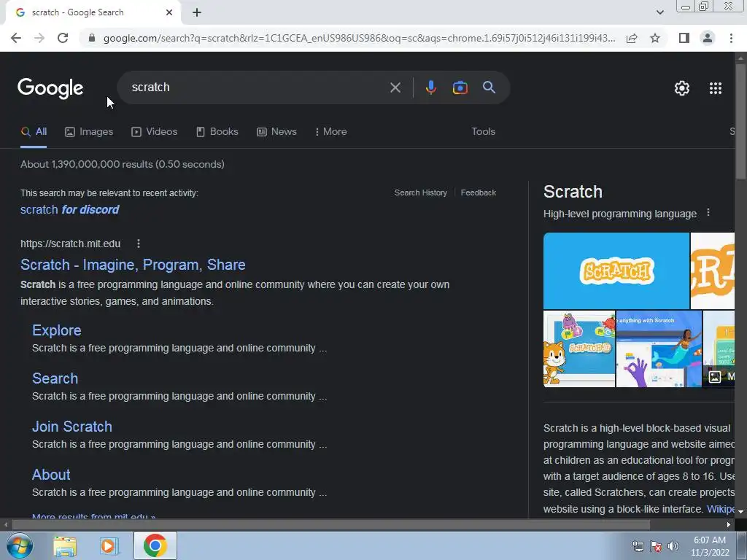This screenshot has width=747, height=560.
Task: Click the vertical page scrollbar
Action: 740,122
